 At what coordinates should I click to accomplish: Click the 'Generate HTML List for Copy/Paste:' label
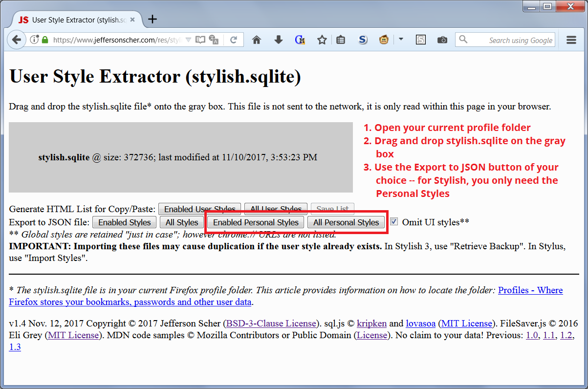click(82, 209)
